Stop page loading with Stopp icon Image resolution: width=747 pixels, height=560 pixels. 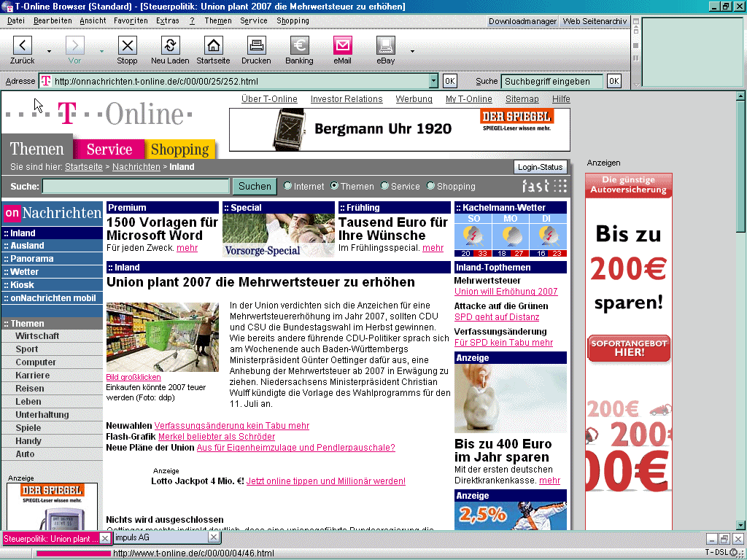pos(127,46)
